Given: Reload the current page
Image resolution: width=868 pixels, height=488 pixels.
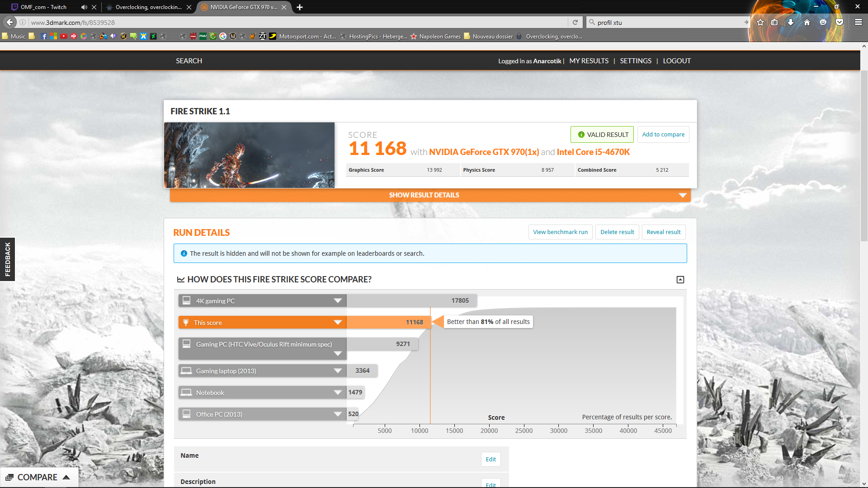Looking at the screenshot, I should coord(575,22).
